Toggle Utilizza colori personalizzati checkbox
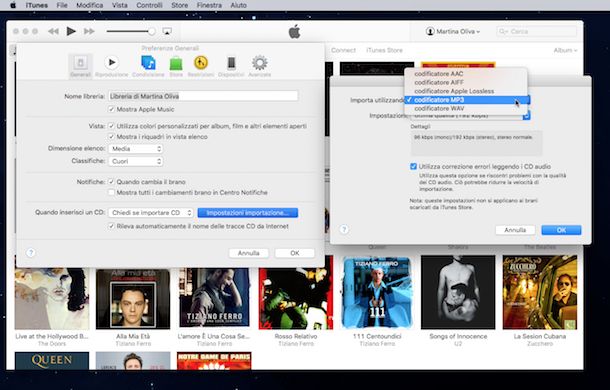 pyautogui.click(x=111, y=126)
